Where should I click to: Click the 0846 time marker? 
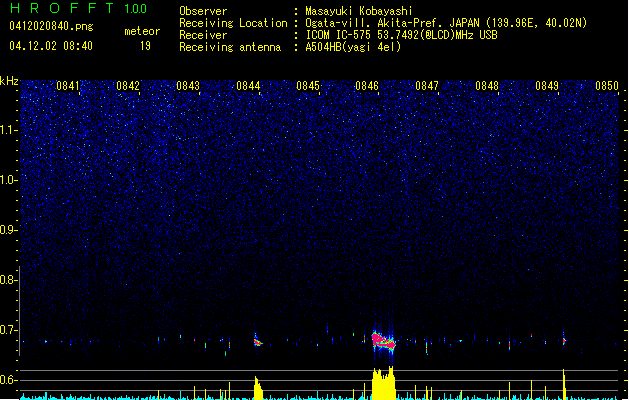pos(367,86)
